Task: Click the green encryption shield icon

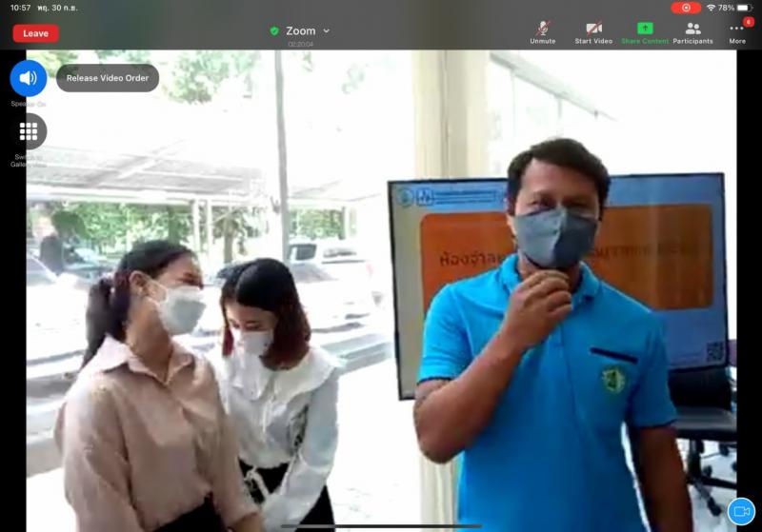Action: [x=274, y=31]
